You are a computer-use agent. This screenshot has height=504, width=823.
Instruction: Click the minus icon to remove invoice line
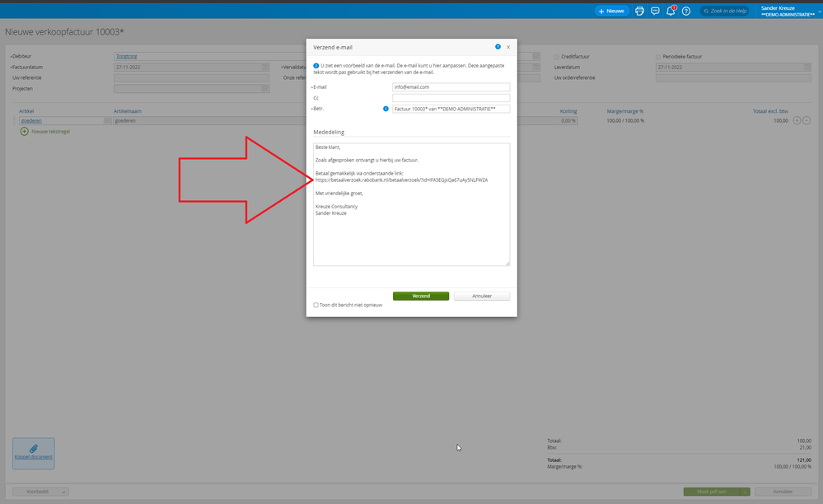pyautogui.click(x=807, y=120)
